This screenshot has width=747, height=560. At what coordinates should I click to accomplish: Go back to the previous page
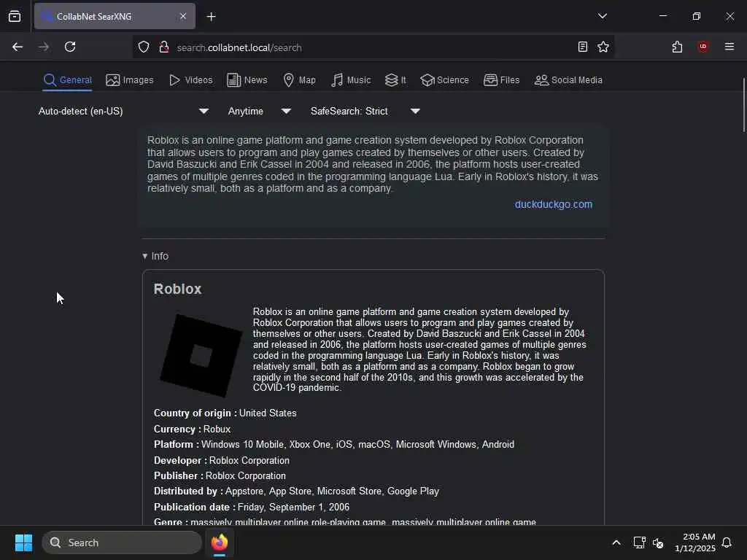pos(18,47)
